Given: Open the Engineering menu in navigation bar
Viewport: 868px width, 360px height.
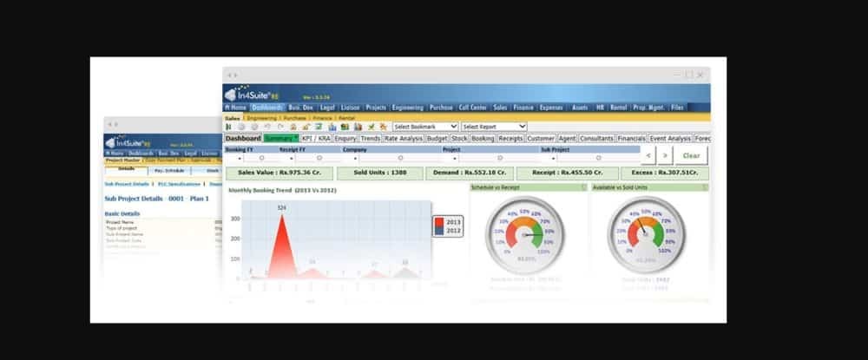Looking at the screenshot, I should [x=407, y=108].
